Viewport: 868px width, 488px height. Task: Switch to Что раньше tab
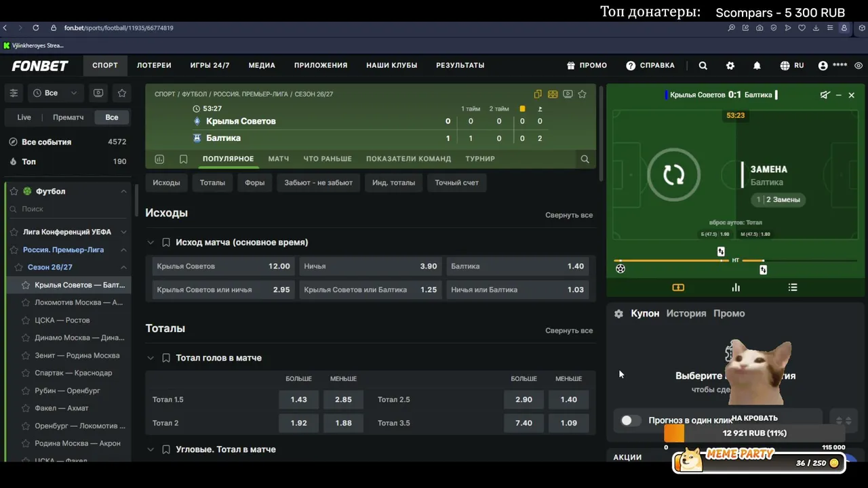pyautogui.click(x=328, y=159)
